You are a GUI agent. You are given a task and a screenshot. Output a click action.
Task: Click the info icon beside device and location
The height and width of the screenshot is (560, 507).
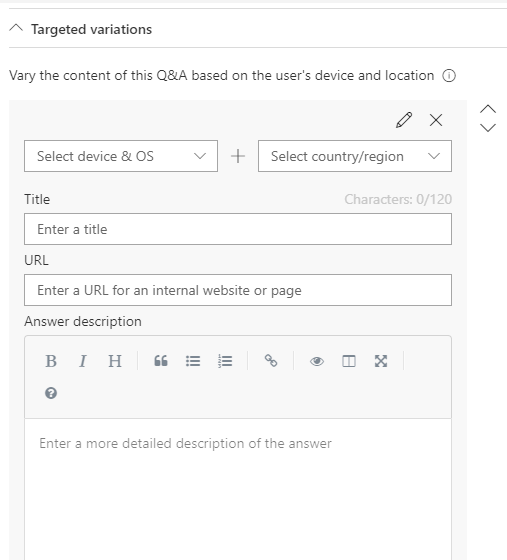449,76
